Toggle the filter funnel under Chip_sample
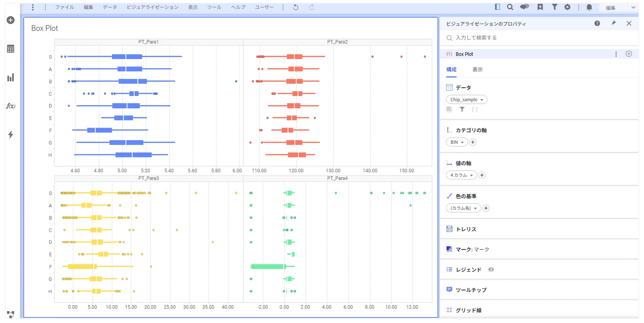Screen dimensions: 644x323 462,109
